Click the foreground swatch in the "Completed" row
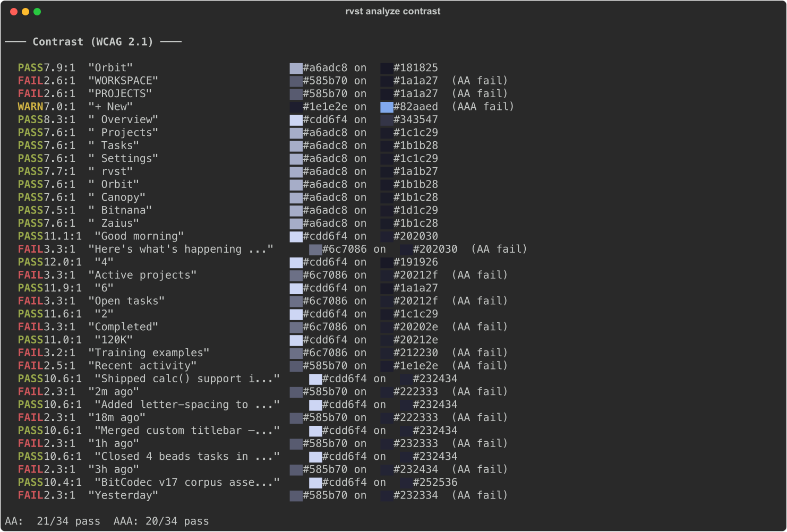 point(296,327)
